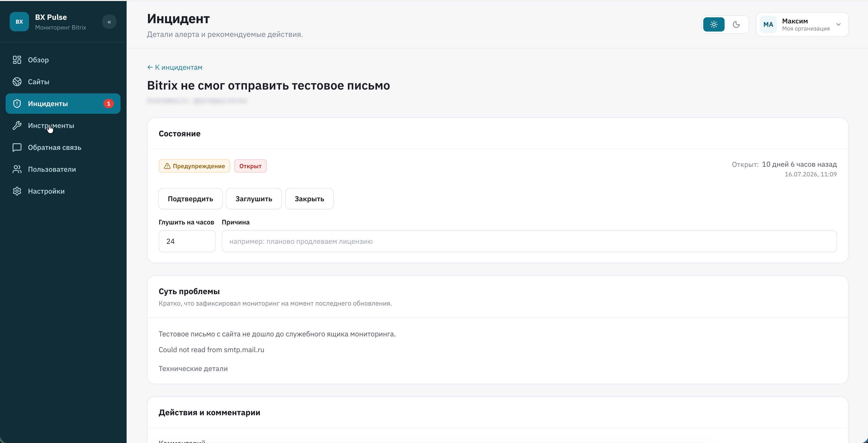Screen dimensions: 868x443
Task: Click the red incident count badge
Action: coord(109,104)
